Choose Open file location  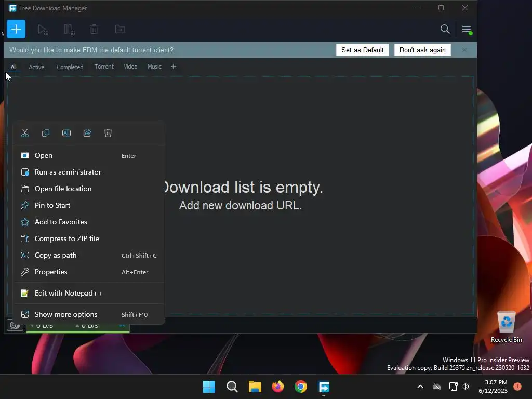[89, 189]
